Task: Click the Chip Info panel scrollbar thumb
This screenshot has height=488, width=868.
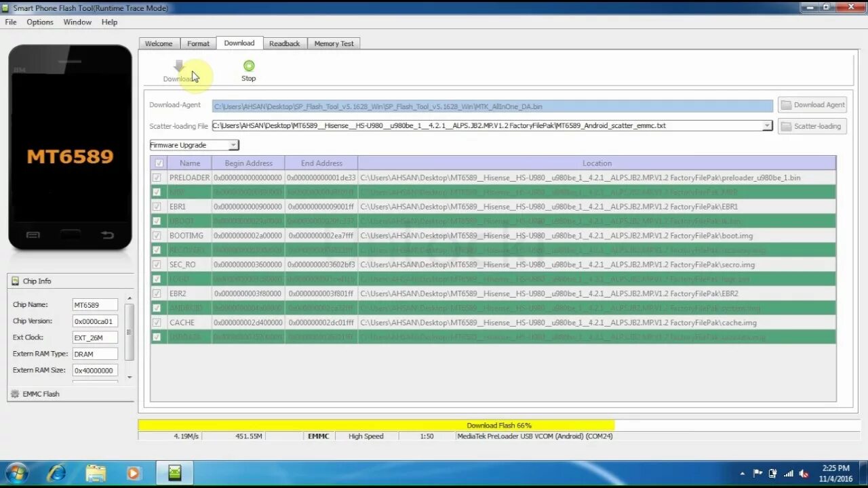Action: [130, 332]
